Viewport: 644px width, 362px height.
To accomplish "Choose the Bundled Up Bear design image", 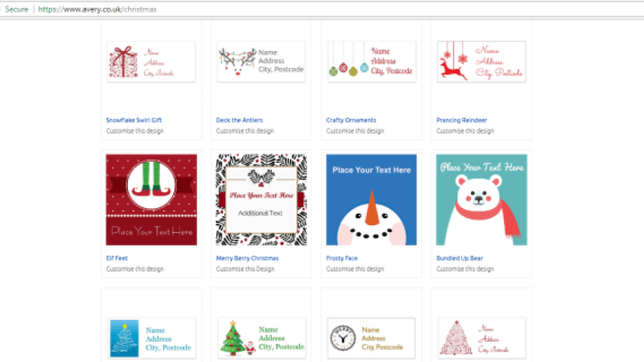I will [x=482, y=200].
